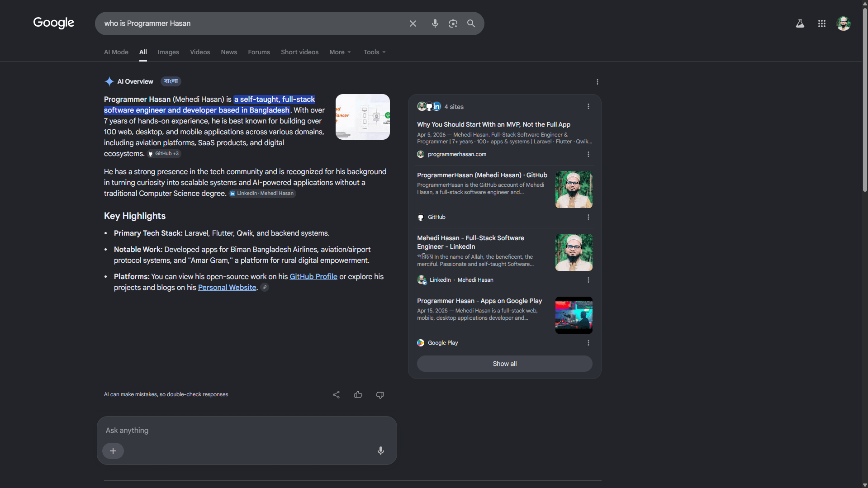The image size is (868, 488).
Task: Open the Google Play result thumbnail
Action: pyautogui.click(x=574, y=315)
